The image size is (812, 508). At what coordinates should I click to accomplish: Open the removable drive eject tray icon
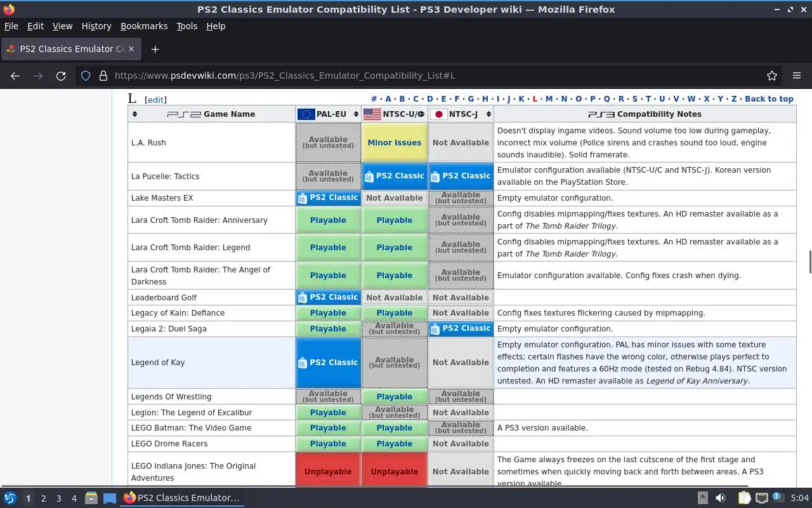tap(703, 498)
